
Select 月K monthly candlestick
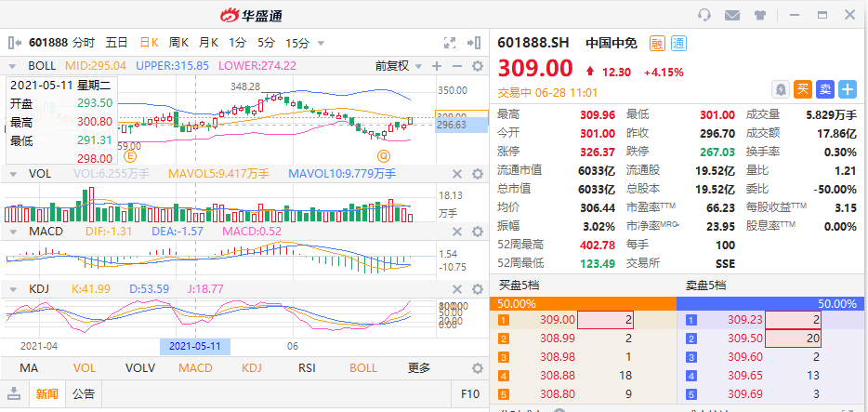tap(209, 43)
